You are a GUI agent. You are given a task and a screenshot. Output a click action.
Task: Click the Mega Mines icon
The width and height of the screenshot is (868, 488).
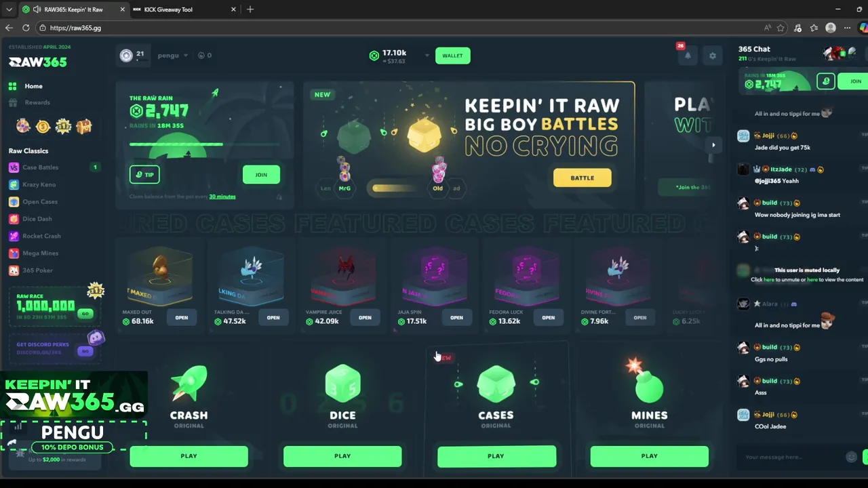[14, 253]
